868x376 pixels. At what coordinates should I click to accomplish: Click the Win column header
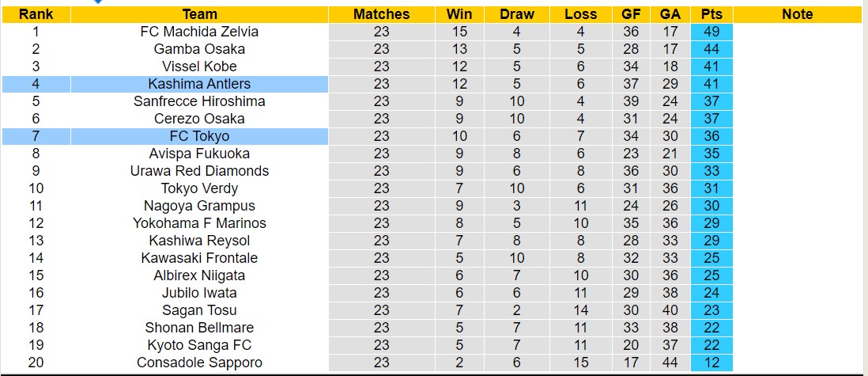pyautogui.click(x=459, y=14)
